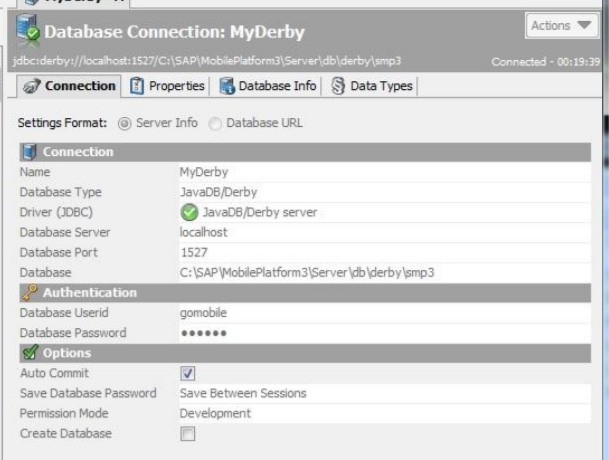The image size is (609, 460).
Task: Click the green driver status check icon
Action: [189, 213]
